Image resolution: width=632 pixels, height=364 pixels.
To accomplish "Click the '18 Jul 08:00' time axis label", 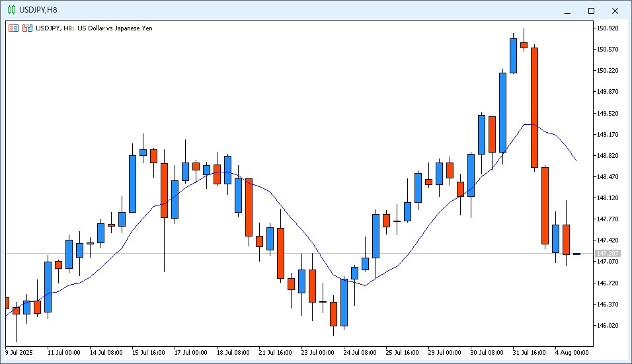I will pos(233,352).
